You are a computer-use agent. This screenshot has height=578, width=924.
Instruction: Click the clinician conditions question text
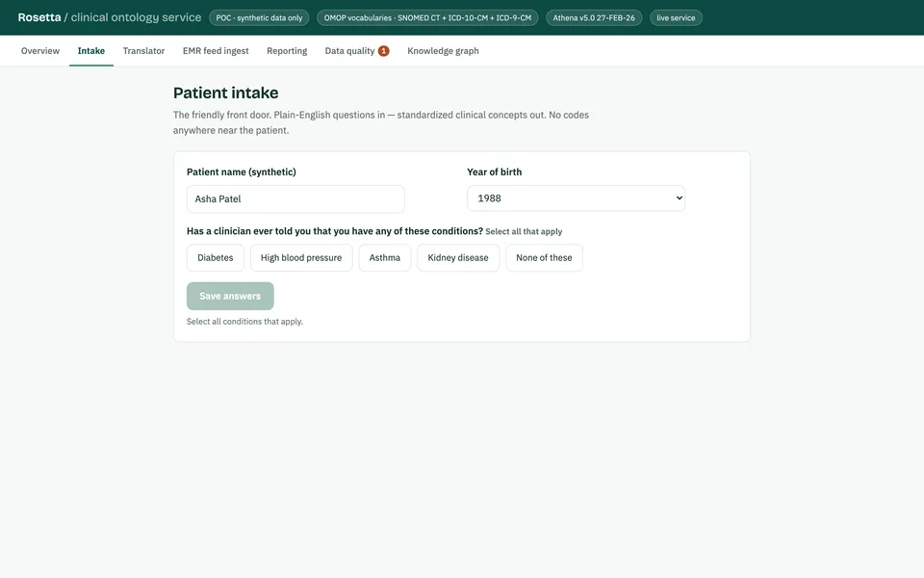coord(335,231)
